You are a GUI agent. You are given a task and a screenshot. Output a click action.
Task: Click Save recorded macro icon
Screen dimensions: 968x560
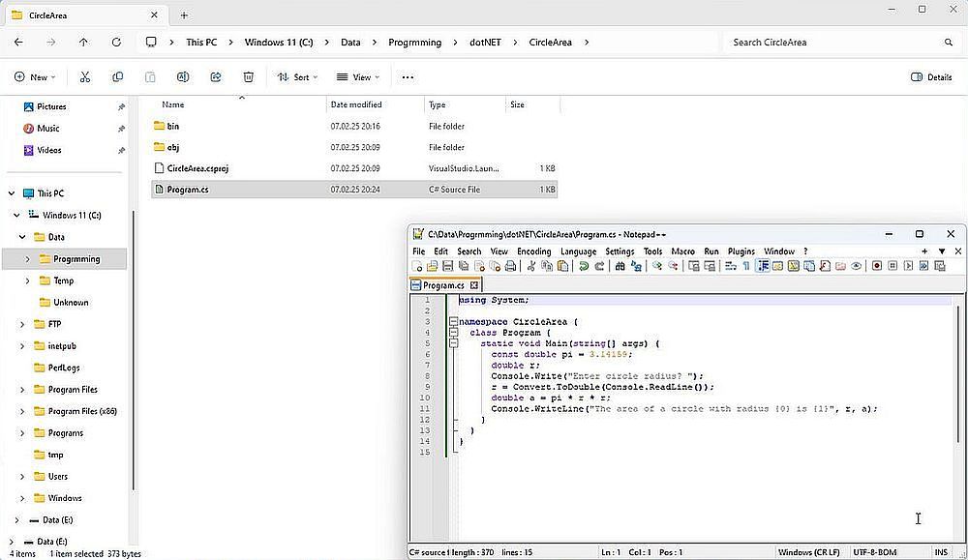click(x=940, y=266)
